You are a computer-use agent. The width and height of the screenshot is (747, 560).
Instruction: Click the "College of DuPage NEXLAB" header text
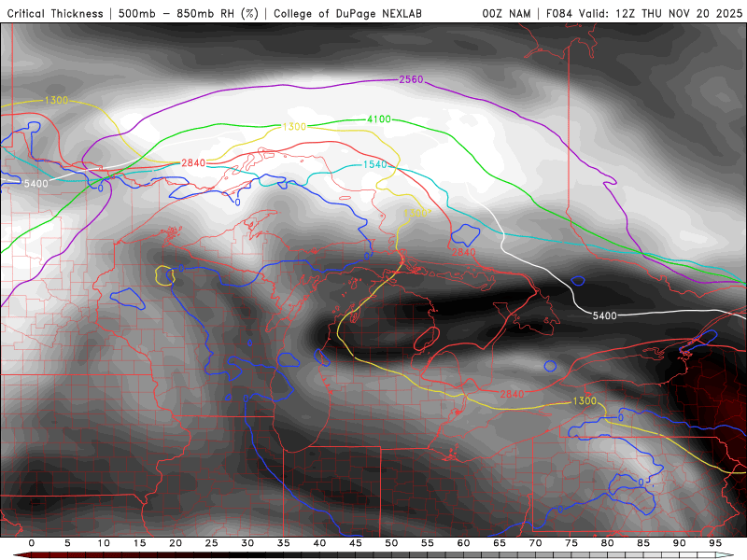tap(347, 14)
